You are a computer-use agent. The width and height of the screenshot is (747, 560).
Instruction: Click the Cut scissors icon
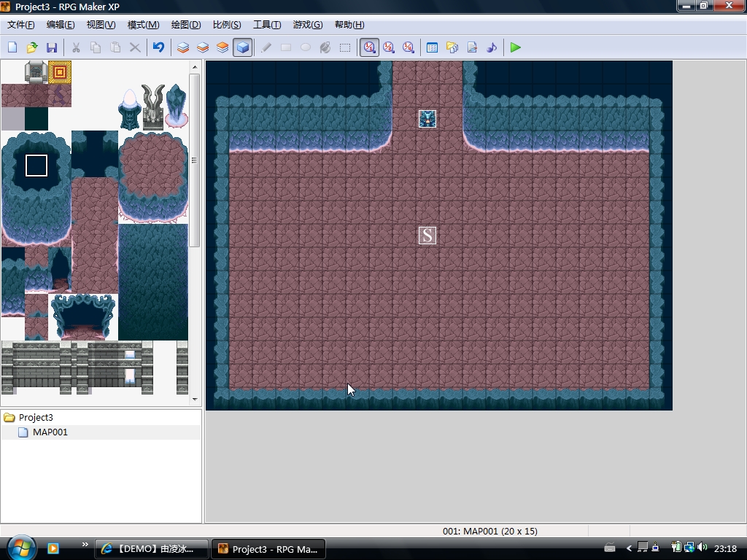pos(76,47)
